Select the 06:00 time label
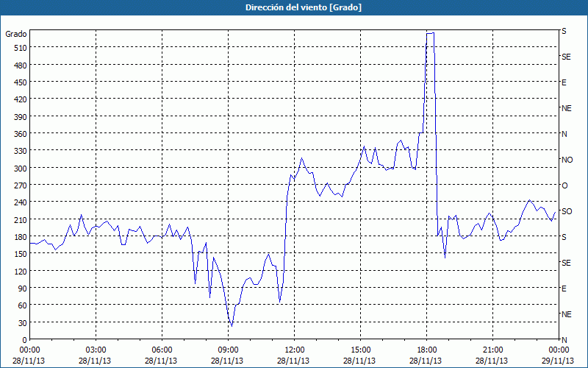Viewport: 588px width, 368px height. [x=162, y=350]
